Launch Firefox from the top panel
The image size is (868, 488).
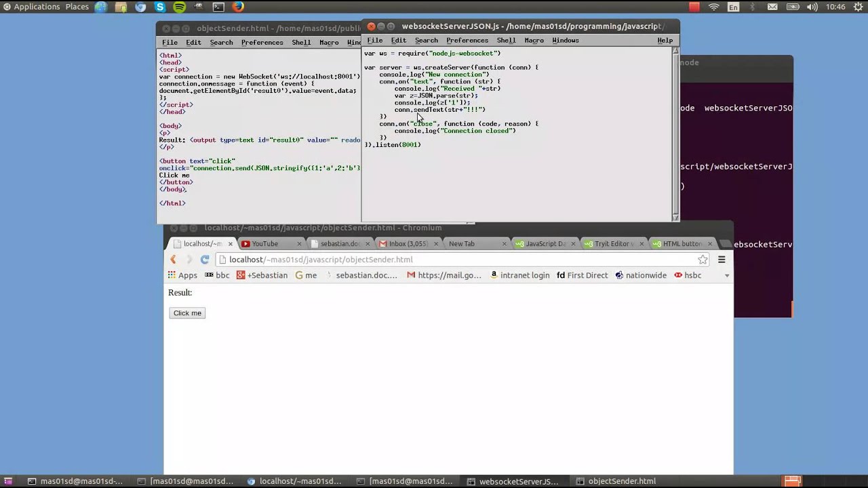tap(238, 7)
